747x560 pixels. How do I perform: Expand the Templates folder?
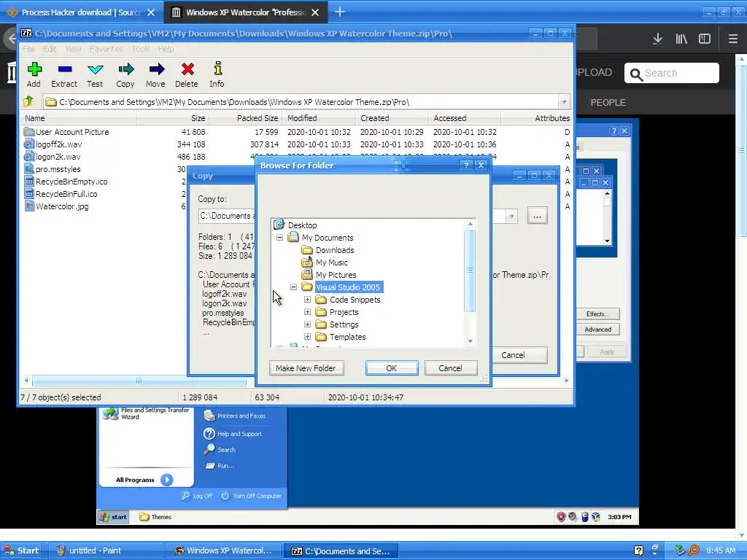tap(307, 336)
